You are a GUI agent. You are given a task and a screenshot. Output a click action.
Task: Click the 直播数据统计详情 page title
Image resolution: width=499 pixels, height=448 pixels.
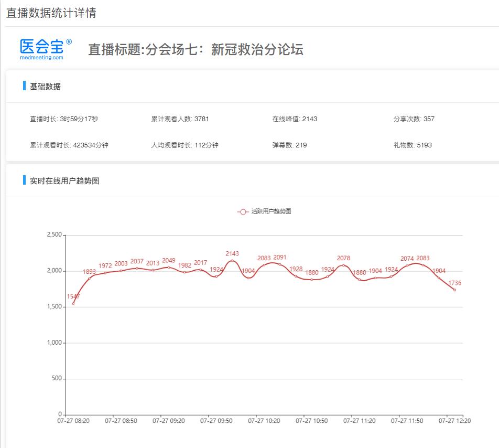point(51,13)
